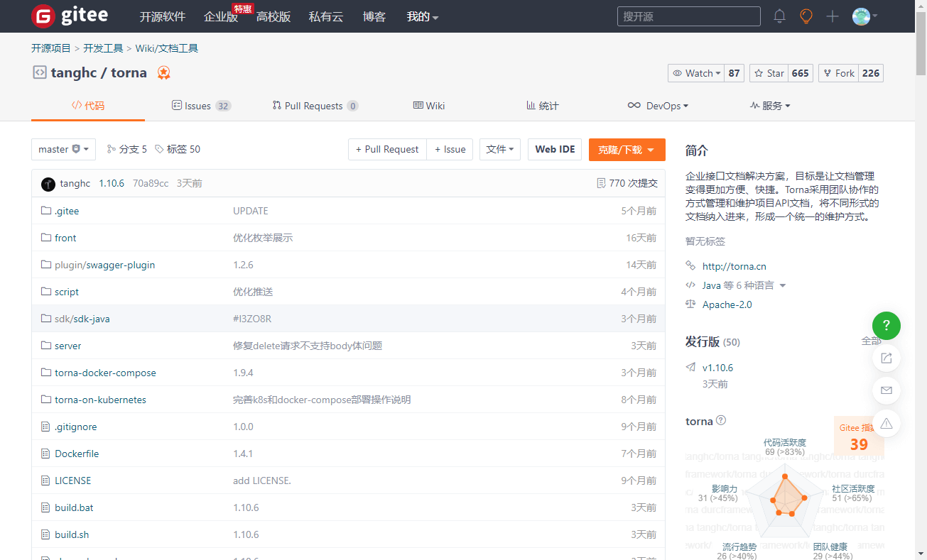Click the file icon of the Dockerfile row
The height and width of the screenshot is (560, 927).
point(46,454)
